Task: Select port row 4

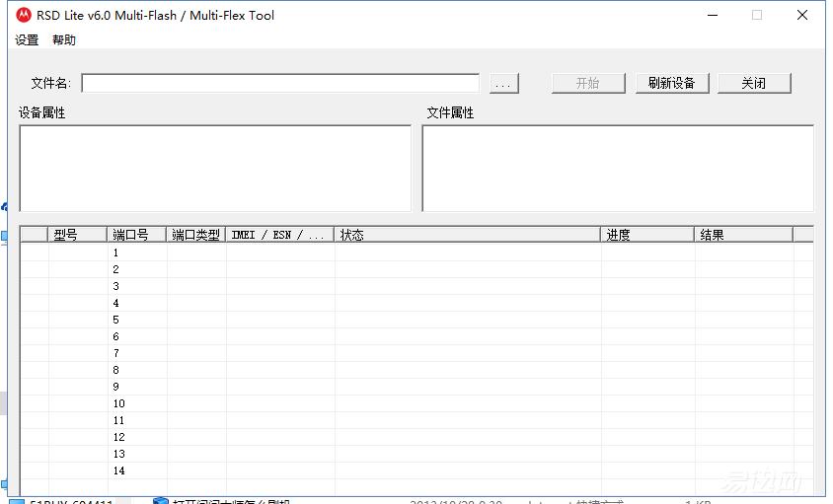Action: [416, 303]
